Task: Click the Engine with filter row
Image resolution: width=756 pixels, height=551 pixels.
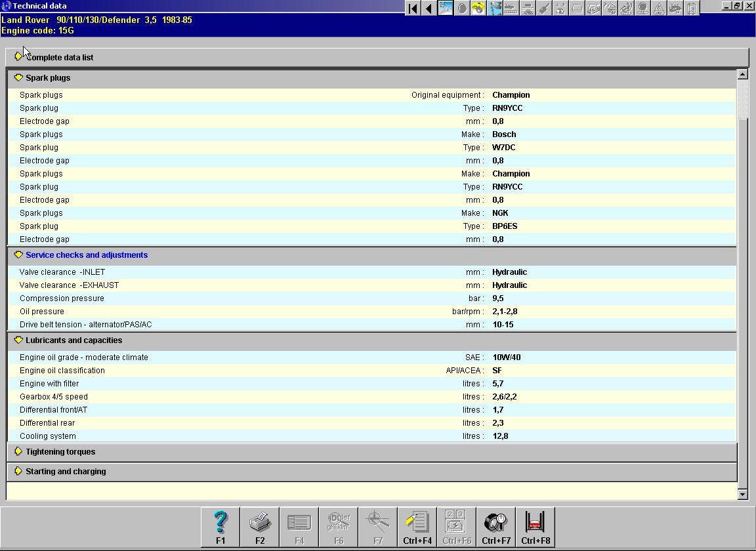Action: (x=372, y=384)
